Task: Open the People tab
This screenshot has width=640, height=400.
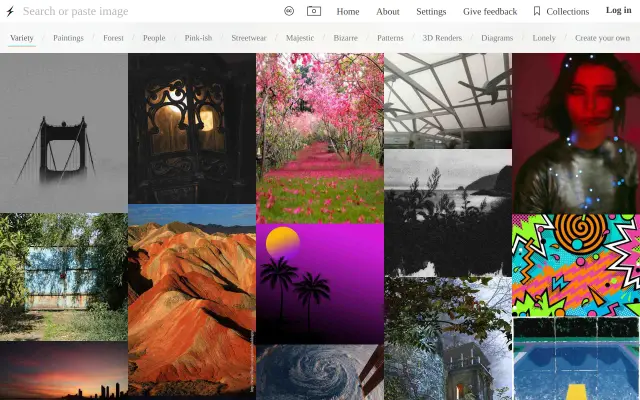Action: pyautogui.click(x=154, y=38)
